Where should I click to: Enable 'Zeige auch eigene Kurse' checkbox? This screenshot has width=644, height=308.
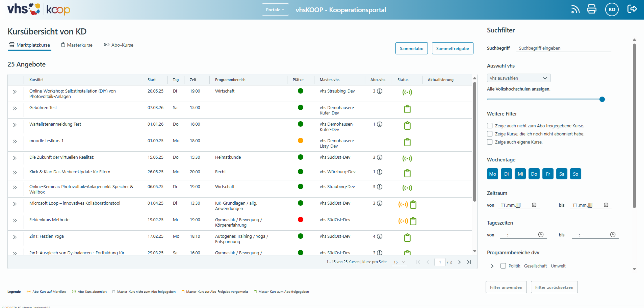pos(489,142)
